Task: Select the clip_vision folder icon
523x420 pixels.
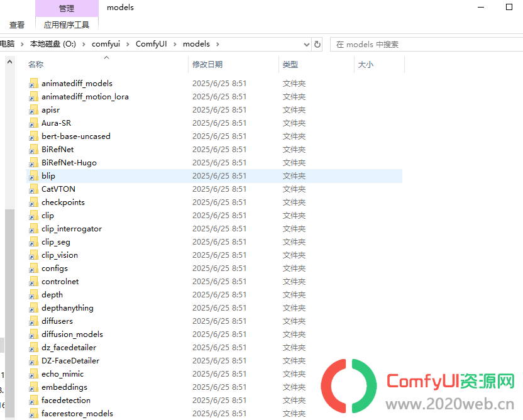Action: point(33,255)
